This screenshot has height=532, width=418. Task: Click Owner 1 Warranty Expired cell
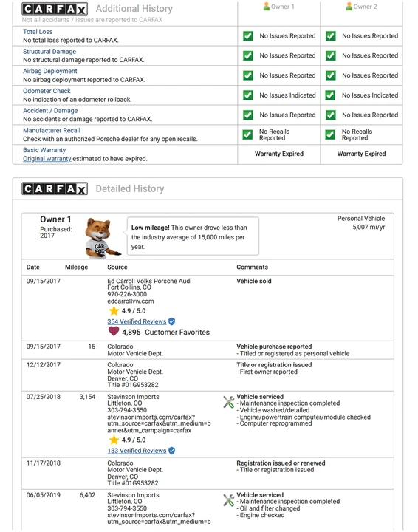[x=279, y=154]
